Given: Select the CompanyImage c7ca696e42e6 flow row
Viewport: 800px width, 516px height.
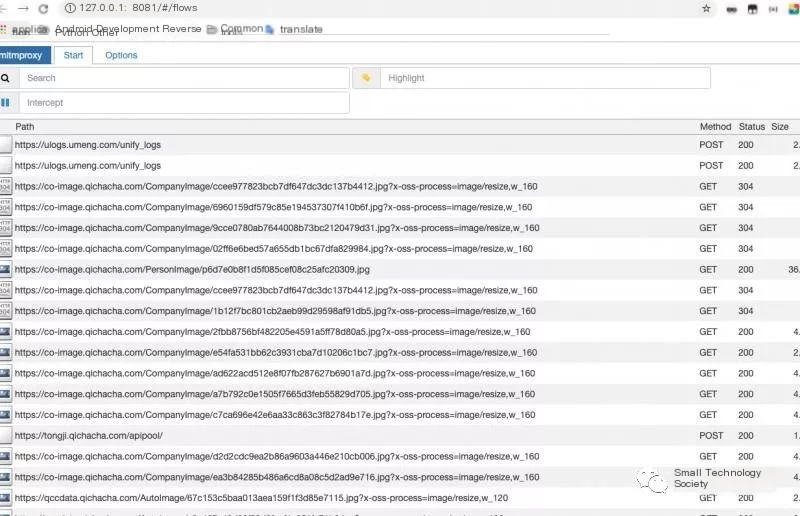Looking at the screenshot, I should click(400, 415).
